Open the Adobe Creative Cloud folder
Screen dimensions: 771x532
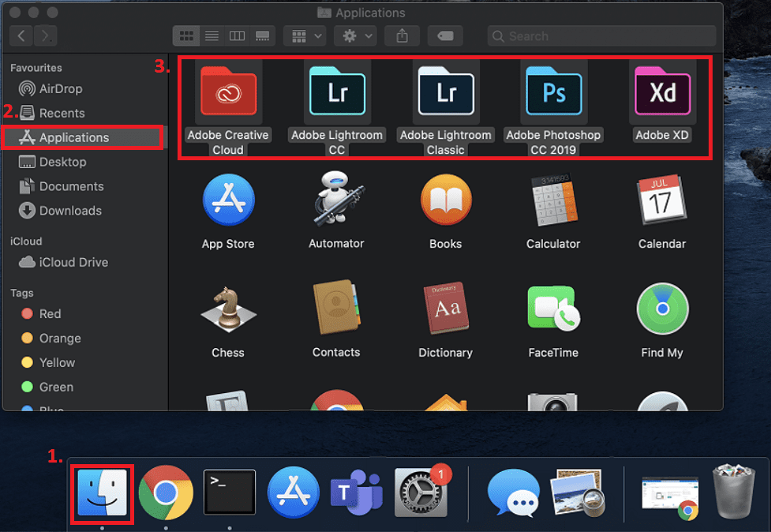point(228,93)
